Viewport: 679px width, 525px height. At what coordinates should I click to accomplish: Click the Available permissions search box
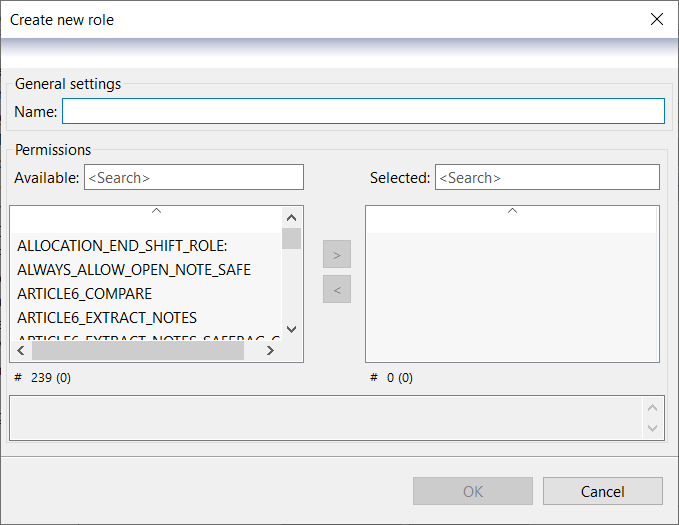193,177
